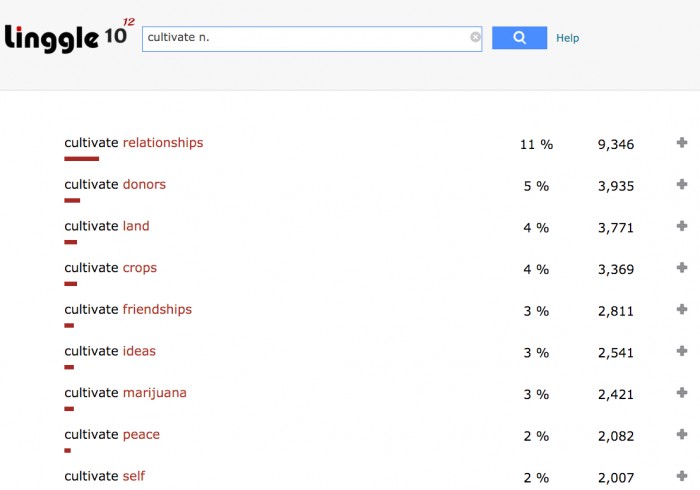700x490 pixels.
Task: Open the Help link
Action: click(567, 38)
